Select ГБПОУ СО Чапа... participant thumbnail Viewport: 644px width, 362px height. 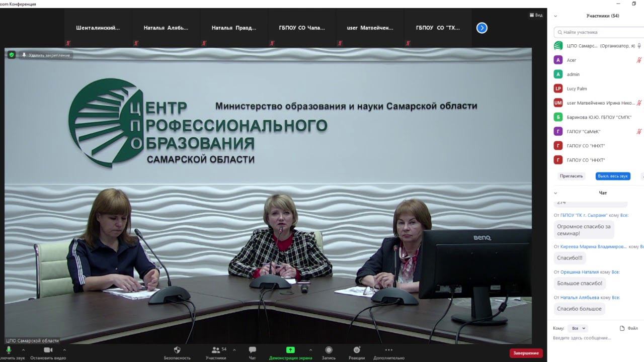302,28
